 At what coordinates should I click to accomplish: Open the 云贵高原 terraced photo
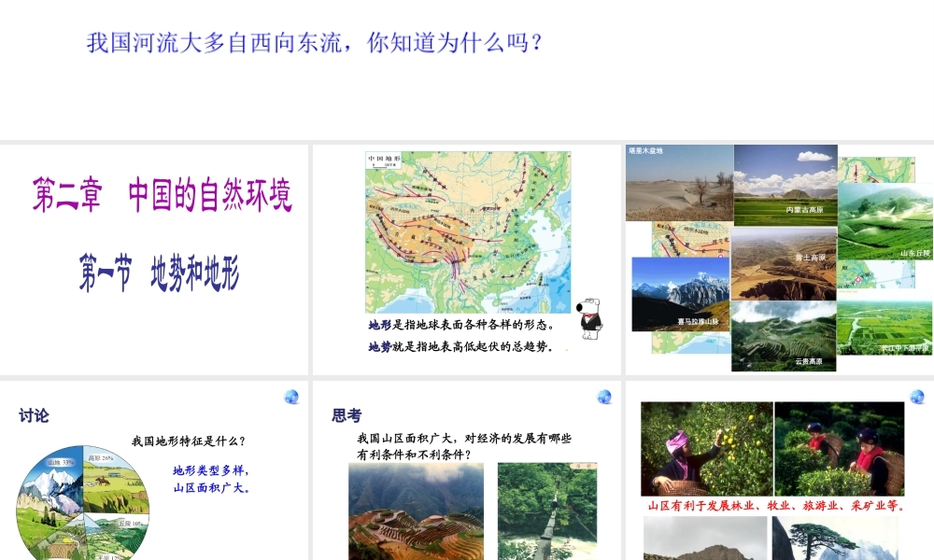[x=784, y=336]
